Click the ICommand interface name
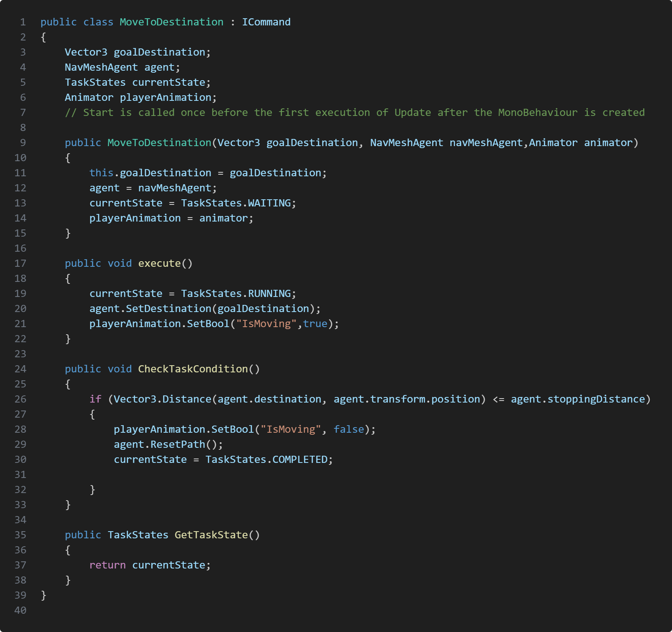 tap(266, 22)
